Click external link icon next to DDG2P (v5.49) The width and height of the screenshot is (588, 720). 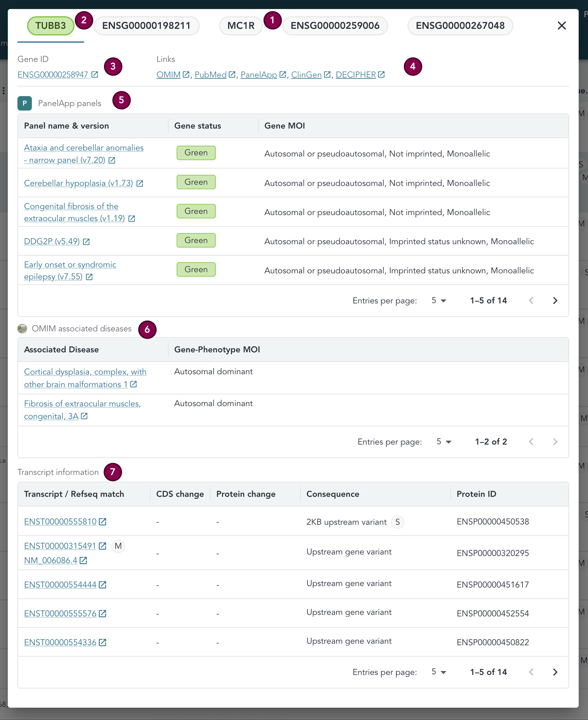[86, 242]
